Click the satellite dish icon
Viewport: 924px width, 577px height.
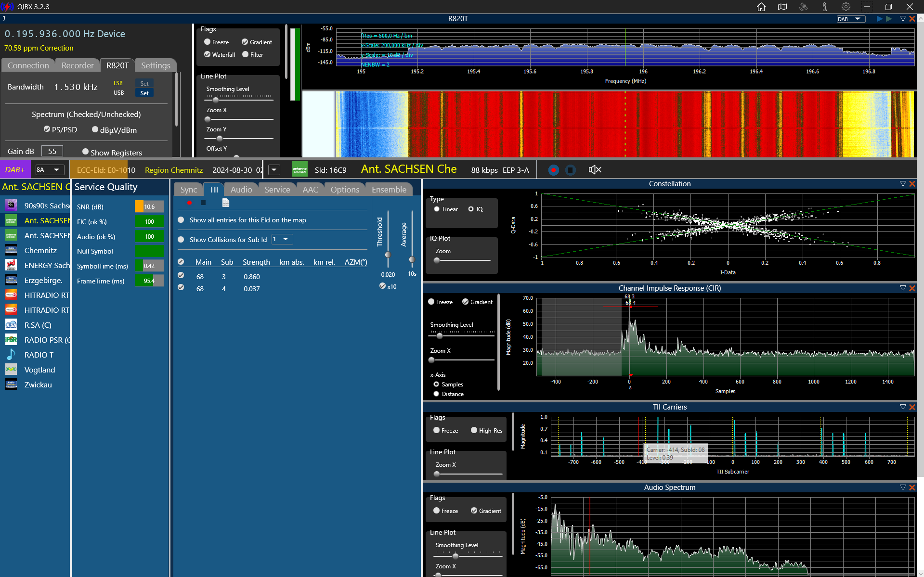coord(804,7)
